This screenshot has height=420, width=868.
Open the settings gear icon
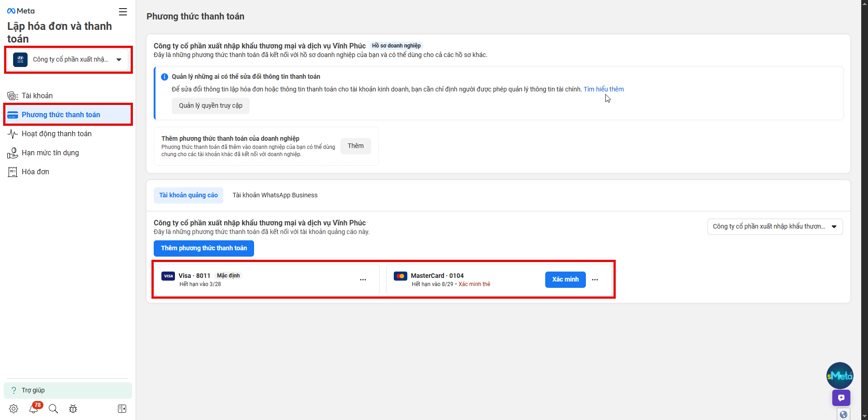pyautogui.click(x=14, y=409)
